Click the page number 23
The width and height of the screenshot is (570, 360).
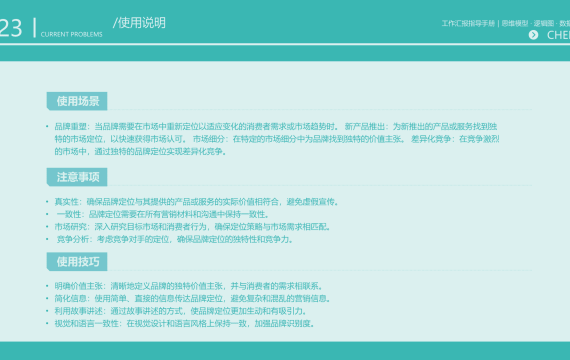[11, 28]
